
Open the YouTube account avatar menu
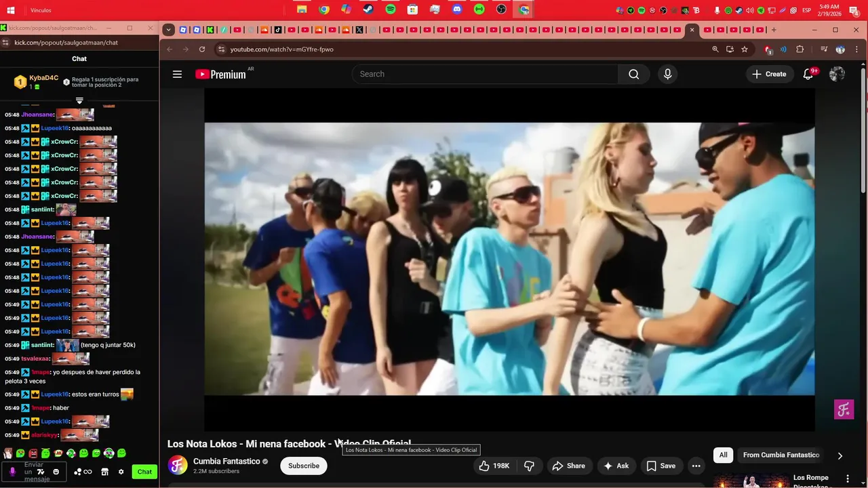click(837, 75)
